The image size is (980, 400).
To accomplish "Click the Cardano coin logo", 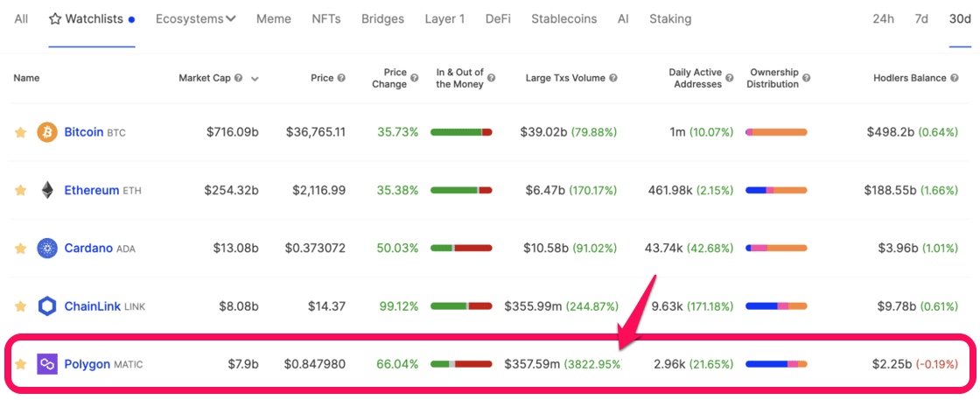I will point(47,248).
